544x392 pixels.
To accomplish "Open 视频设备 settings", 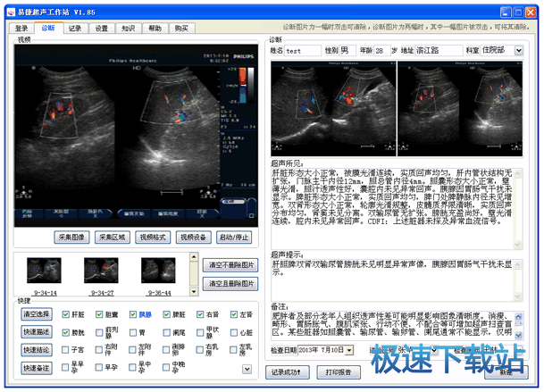I will (x=194, y=238).
